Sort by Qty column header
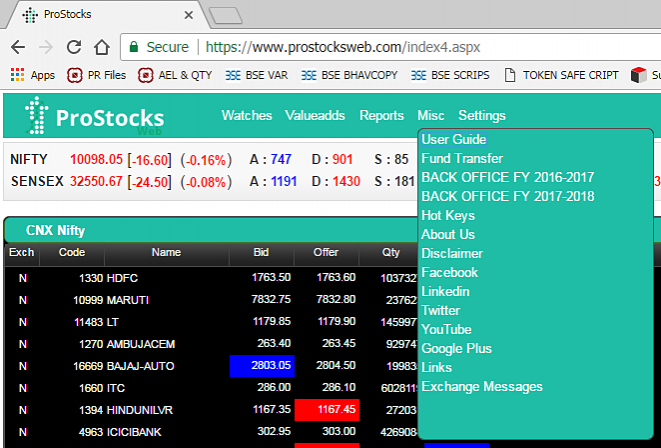This screenshot has width=661, height=448. pyautogui.click(x=391, y=252)
